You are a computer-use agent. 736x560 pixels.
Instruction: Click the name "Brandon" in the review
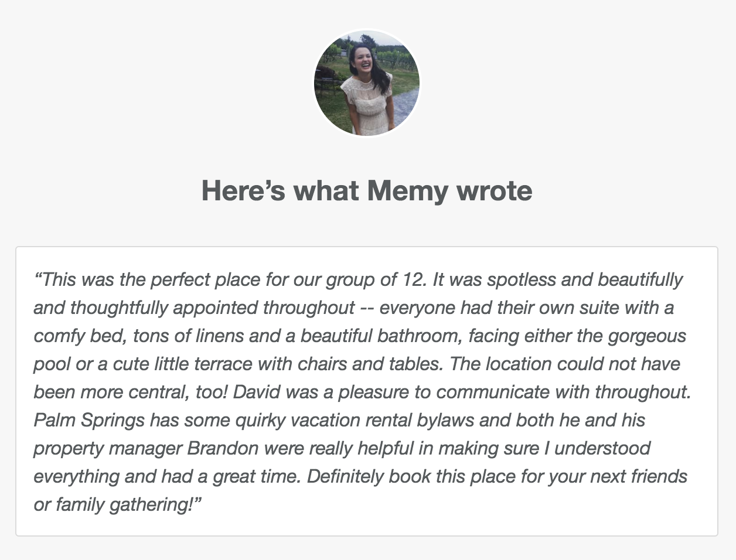point(223,448)
